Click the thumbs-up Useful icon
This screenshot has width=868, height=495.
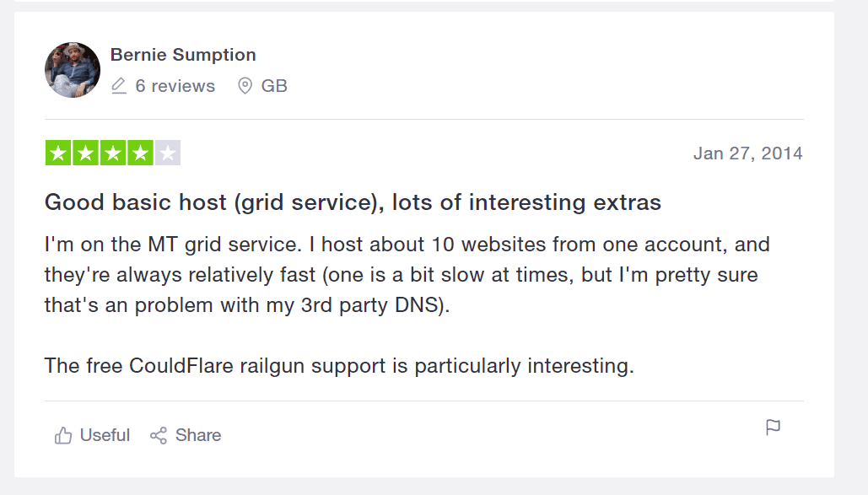(63, 436)
